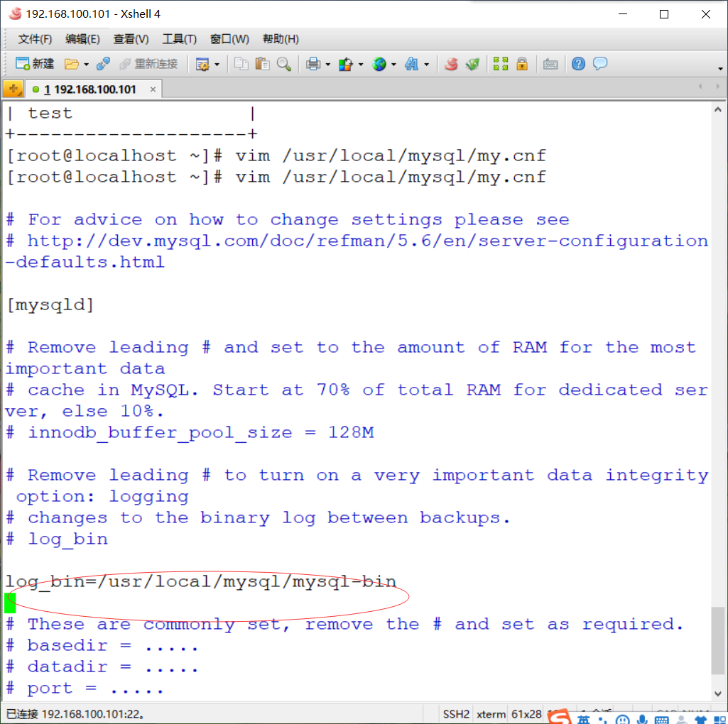Launch Xagent green icon in toolbar
Image resolution: width=728 pixels, height=724 pixels.
472,64
